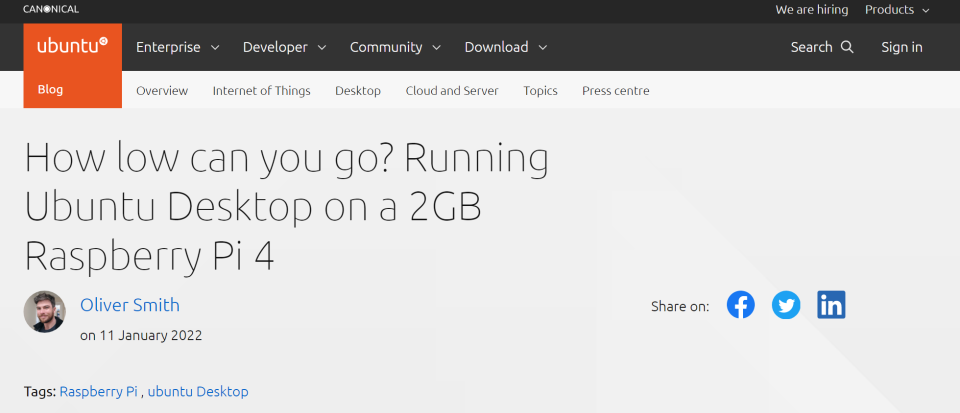Share article on LinkedIn
Viewport: 960px width, 413px height.
(x=831, y=305)
